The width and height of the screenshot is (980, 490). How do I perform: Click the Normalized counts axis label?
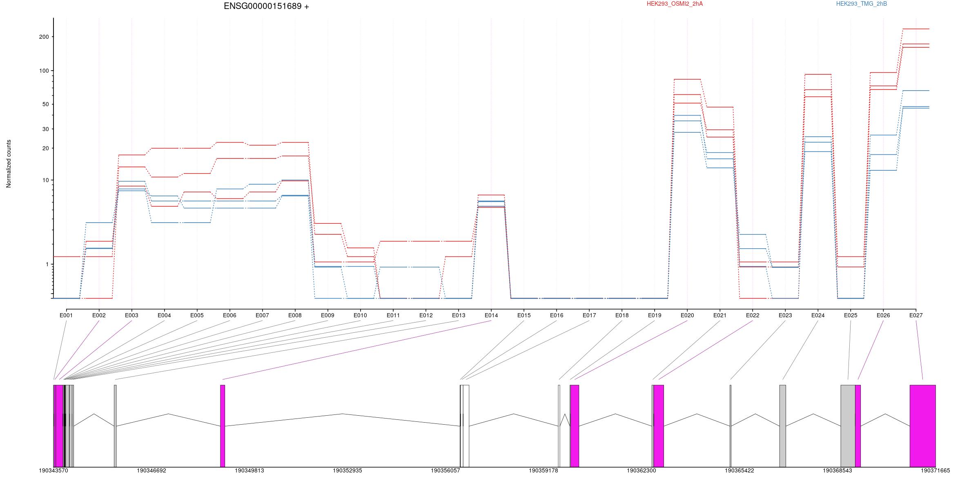tap(9, 164)
